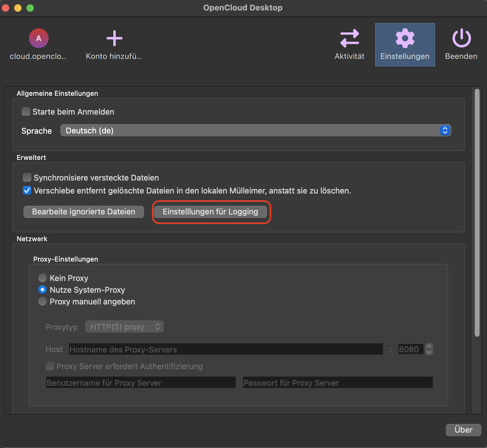Select the Einstellungen gear icon
The image size is (487, 448).
pyautogui.click(x=405, y=38)
